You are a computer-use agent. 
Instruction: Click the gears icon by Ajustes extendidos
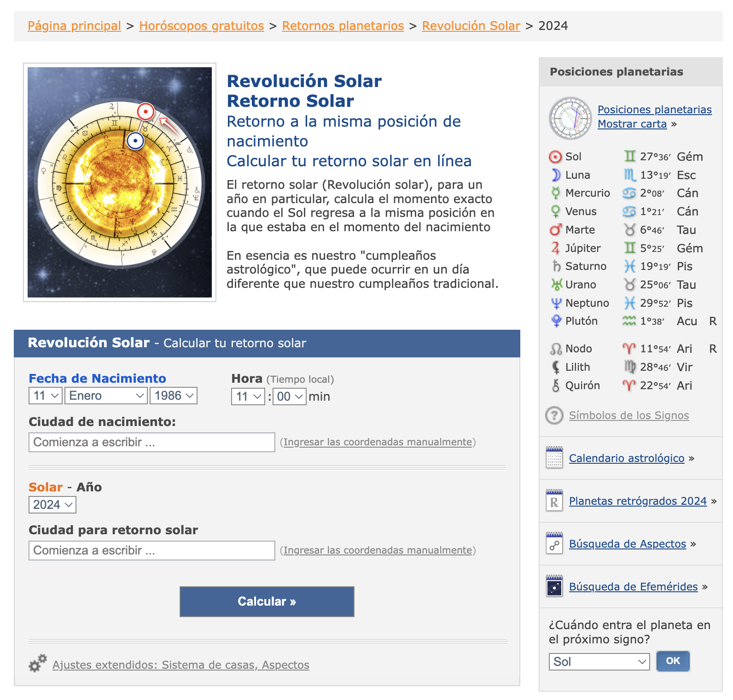(x=38, y=663)
